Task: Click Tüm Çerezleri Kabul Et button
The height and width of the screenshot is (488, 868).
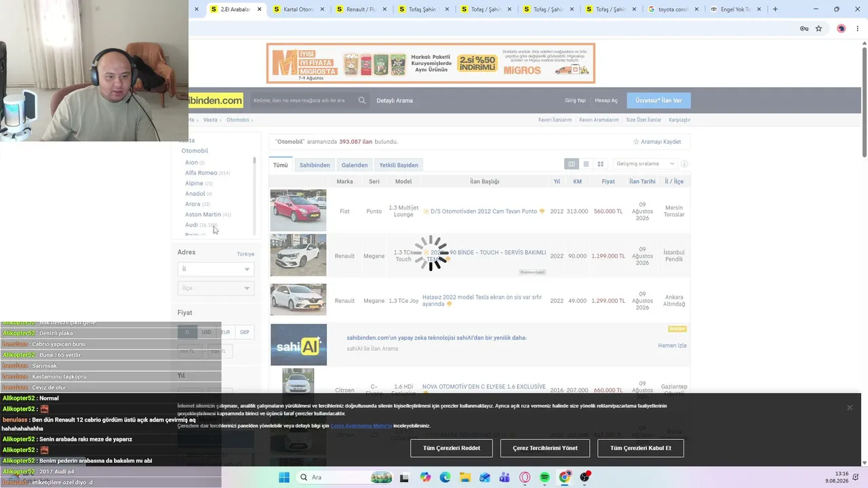Action: (x=641, y=448)
